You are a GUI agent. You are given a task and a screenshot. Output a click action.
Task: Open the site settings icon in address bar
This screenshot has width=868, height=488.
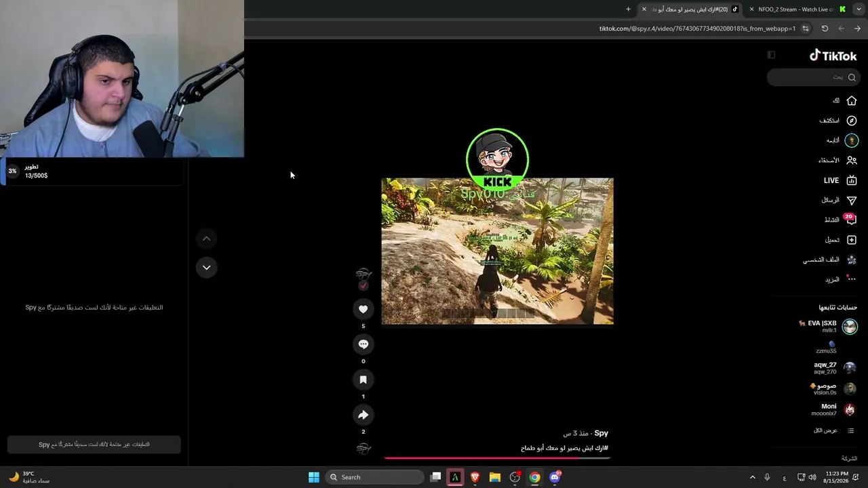806,28
